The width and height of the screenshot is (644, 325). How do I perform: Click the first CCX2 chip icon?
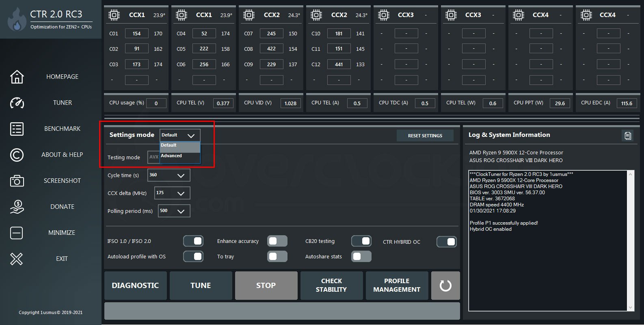tap(249, 15)
